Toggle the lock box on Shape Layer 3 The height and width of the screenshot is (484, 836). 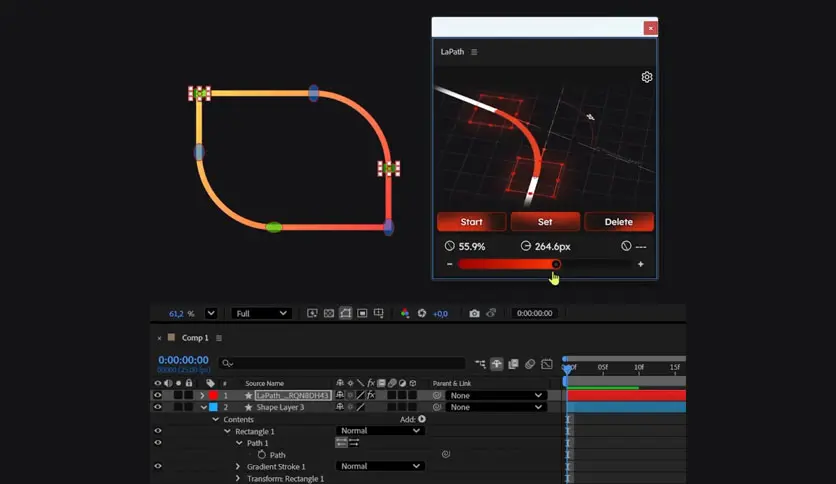pos(189,407)
